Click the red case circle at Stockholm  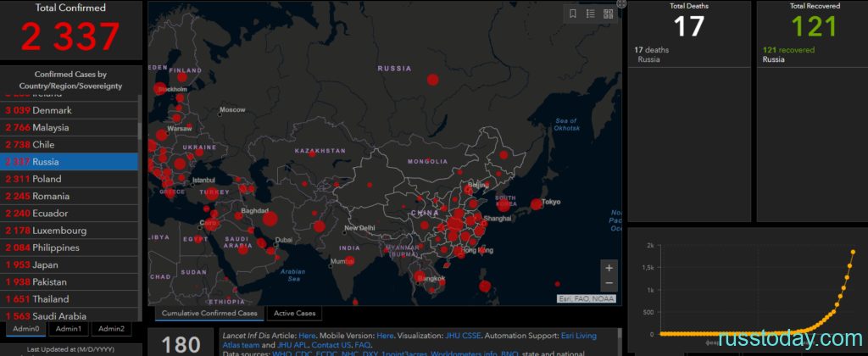(x=160, y=89)
